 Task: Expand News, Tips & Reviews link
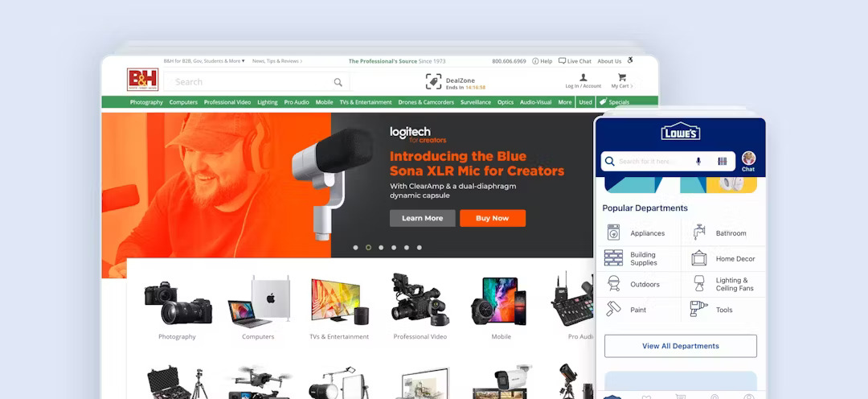click(277, 61)
